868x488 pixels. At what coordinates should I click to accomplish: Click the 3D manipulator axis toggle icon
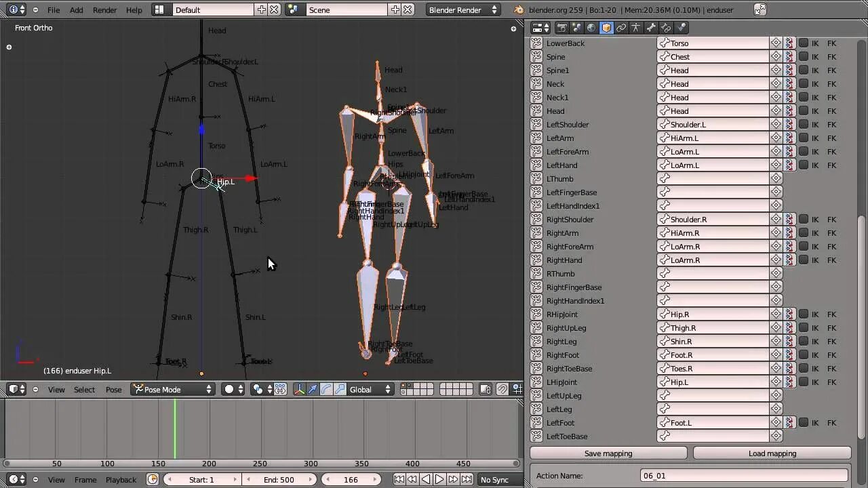tap(299, 389)
